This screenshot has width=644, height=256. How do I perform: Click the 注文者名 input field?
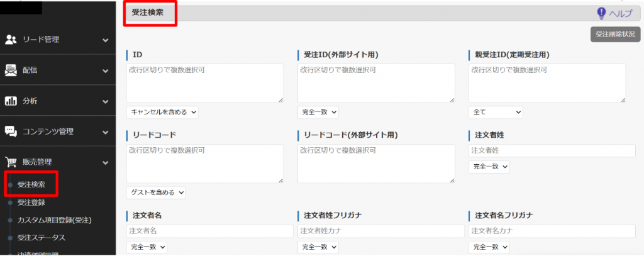coord(209,231)
